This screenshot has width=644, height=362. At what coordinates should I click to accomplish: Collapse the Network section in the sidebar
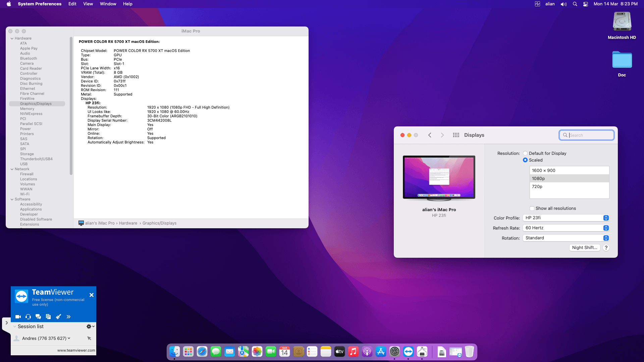pos(12,169)
